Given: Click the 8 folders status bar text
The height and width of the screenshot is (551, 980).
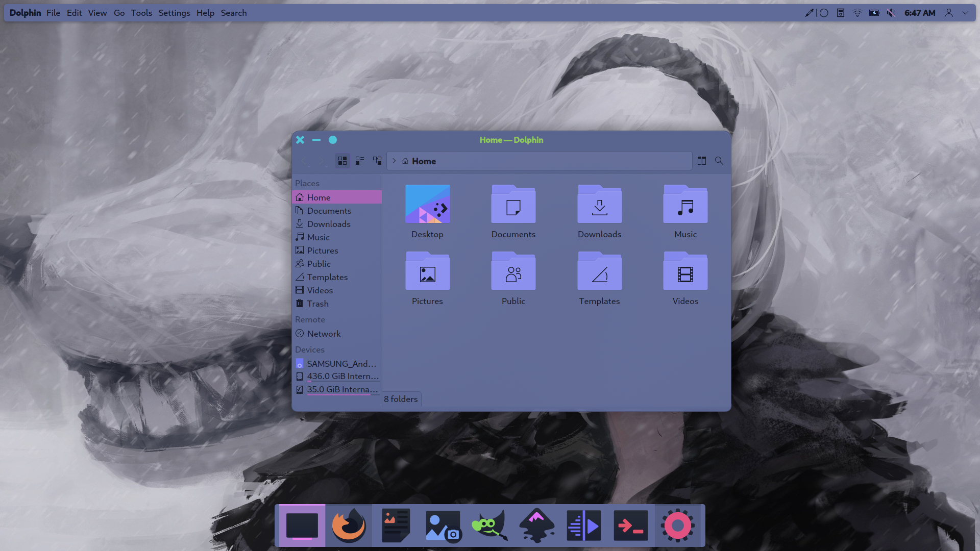Looking at the screenshot, I should tap(401, 399).
